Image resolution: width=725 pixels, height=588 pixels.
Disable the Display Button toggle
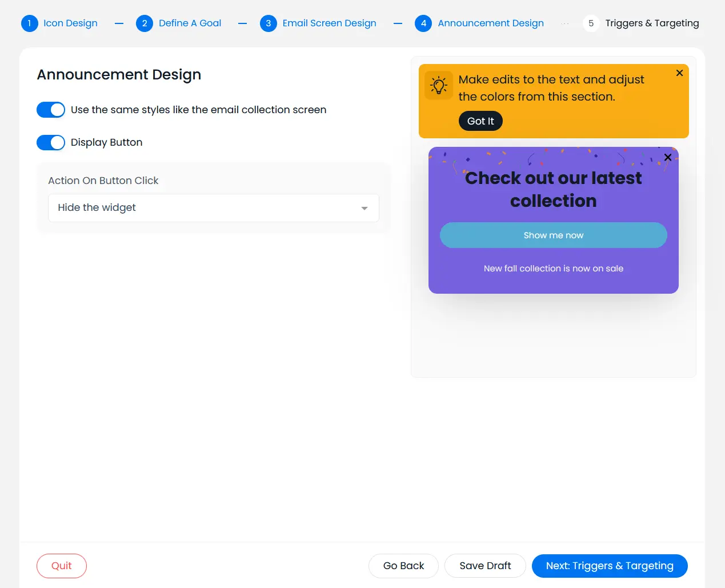point(51,142)
